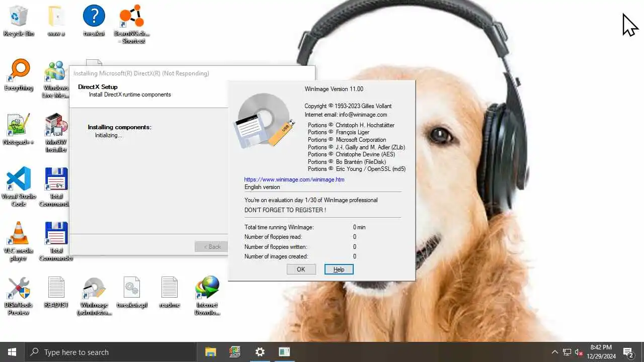This screenshot has height=362, width=644.
Task: Click 'Total time running WinImage:' label
Action: (279, 227)
